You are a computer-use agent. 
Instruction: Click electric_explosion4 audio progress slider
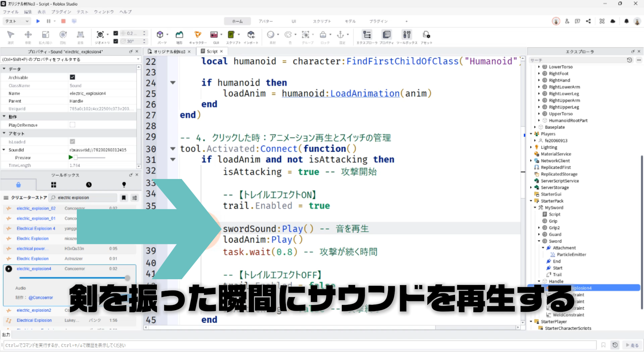pyautogui.click(x=73, y=278)
